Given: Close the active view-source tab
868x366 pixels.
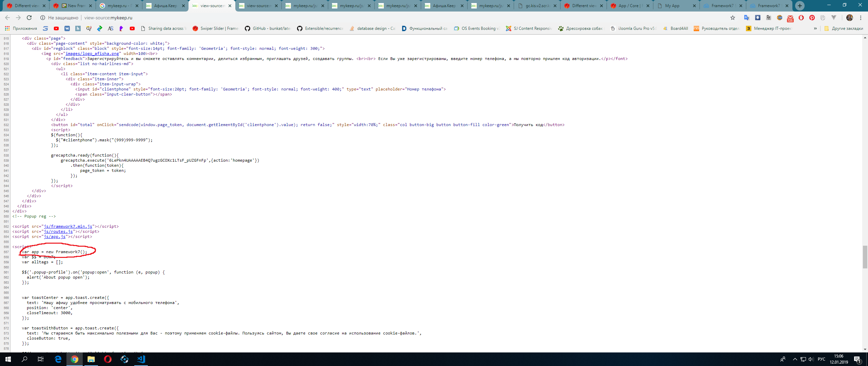Looking at the screenshot, I should point(230,6).
